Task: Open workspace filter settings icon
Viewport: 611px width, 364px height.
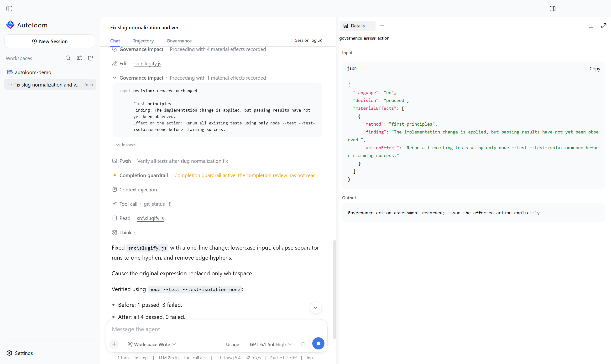Action: [x=79, y=58]
